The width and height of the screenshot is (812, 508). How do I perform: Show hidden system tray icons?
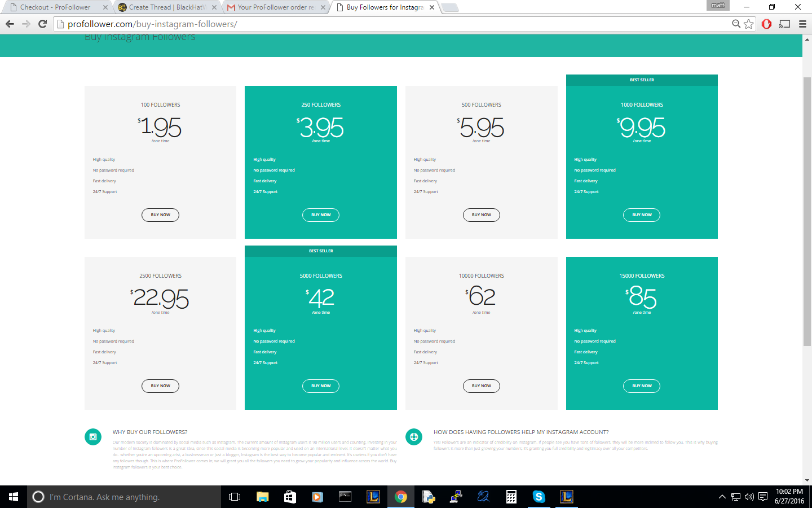coord(722,497)
